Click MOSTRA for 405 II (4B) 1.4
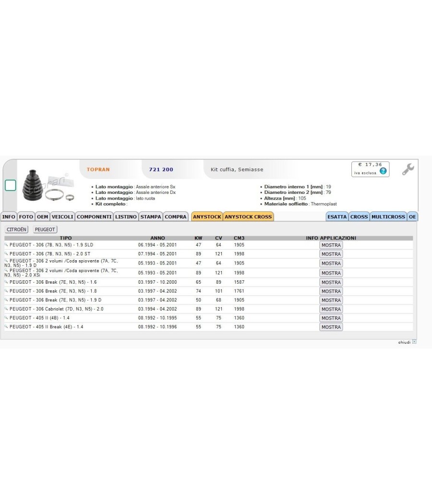 point(331,318)
